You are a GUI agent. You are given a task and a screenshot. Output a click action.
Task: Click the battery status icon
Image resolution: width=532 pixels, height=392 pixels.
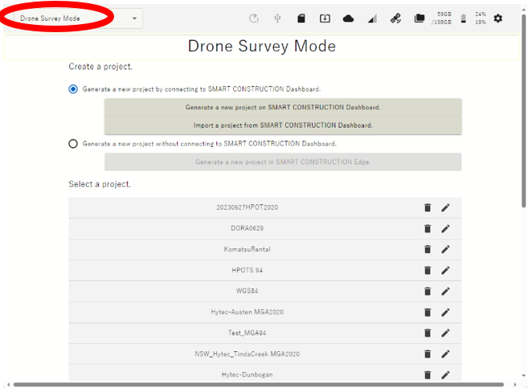464,18
